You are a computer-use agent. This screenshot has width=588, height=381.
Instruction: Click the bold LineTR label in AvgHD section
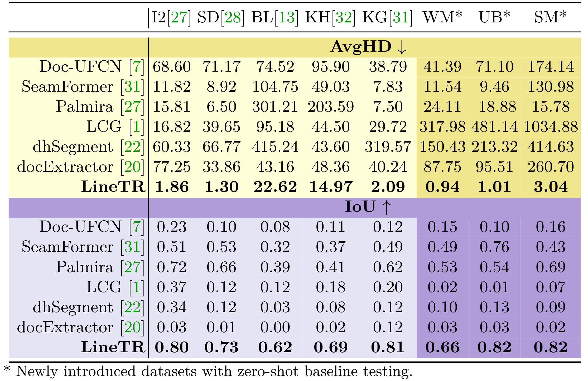click(x=113, y=187)
